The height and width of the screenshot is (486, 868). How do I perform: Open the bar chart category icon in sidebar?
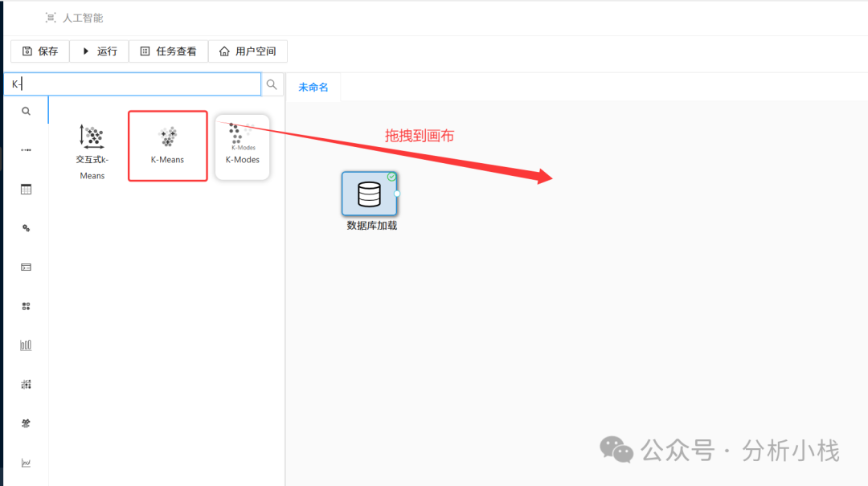[26, 345]
